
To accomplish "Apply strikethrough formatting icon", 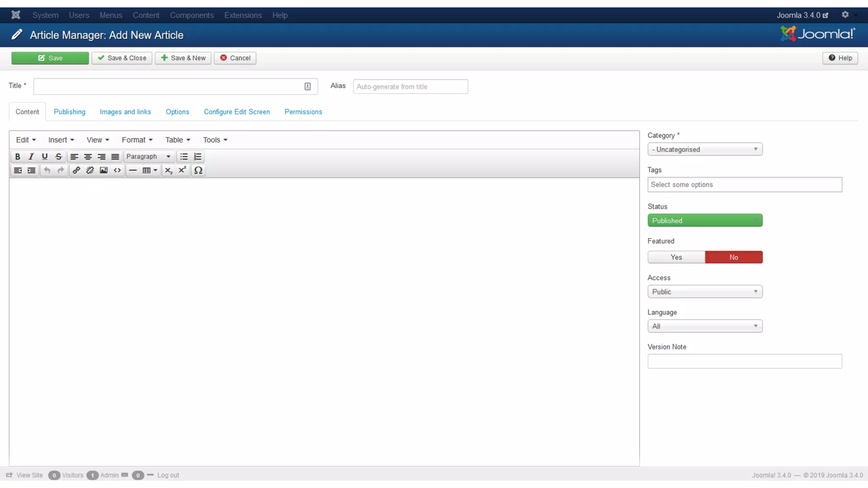I will coord(58,157).
